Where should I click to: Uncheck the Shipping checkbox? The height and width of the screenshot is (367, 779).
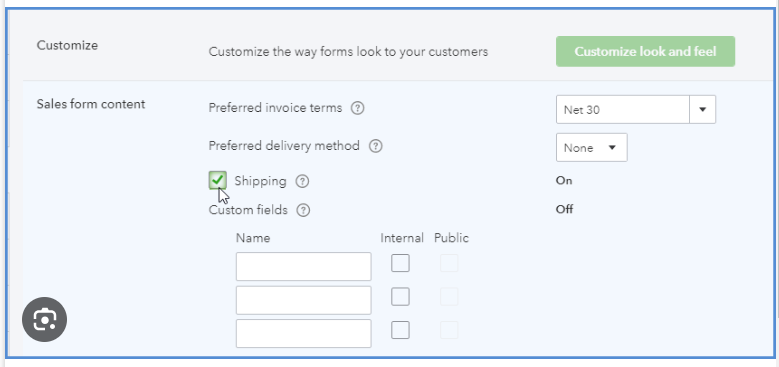tap(218, 180)
